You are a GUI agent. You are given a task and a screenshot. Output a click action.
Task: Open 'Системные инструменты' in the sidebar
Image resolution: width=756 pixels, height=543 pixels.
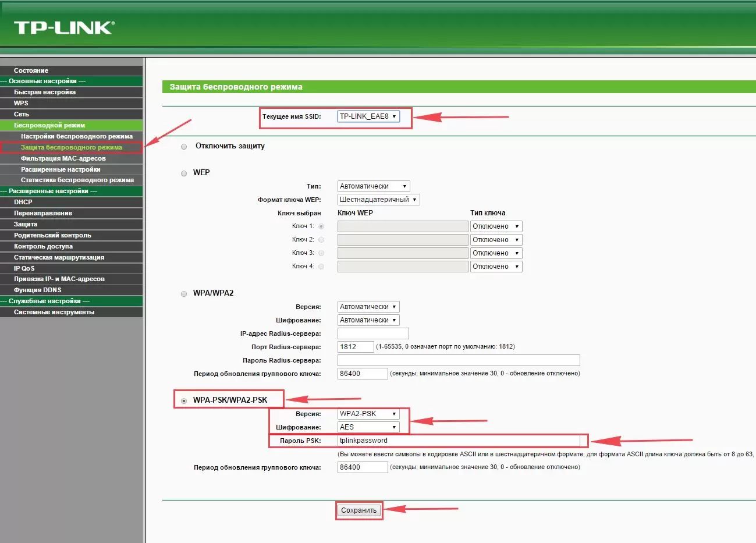(x=54, y=312)
